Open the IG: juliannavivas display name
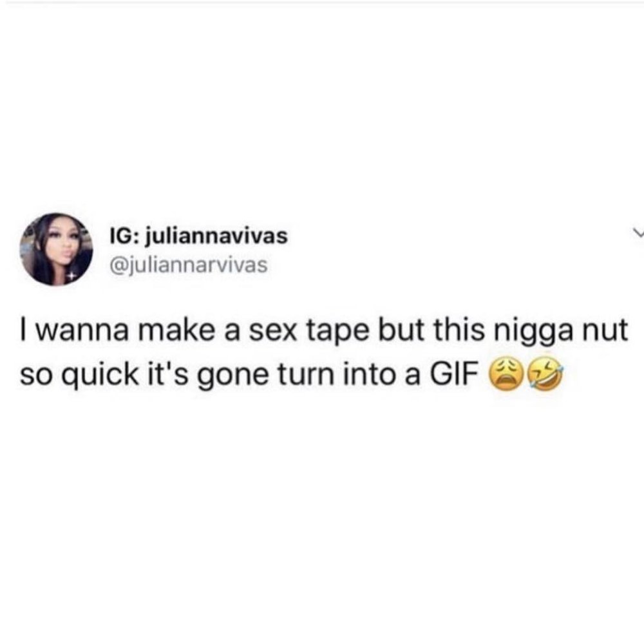The image size is (644, 644). pyautogui.click(x=198, y=237)
